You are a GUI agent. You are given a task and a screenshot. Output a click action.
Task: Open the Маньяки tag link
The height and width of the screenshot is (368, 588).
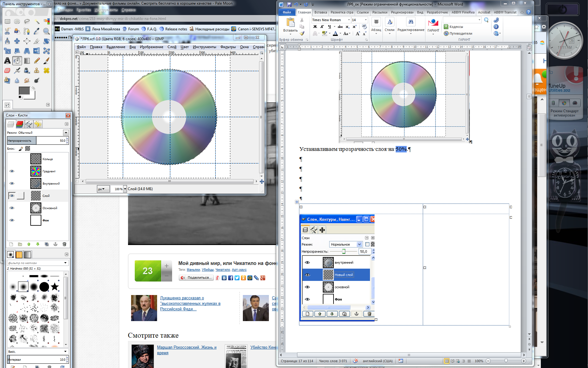pos(193,270)
